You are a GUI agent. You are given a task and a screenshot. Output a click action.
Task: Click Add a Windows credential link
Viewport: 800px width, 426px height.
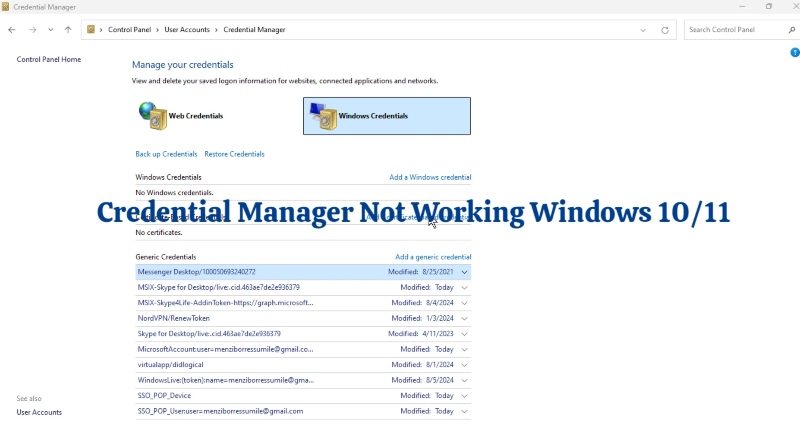(430, 177)
